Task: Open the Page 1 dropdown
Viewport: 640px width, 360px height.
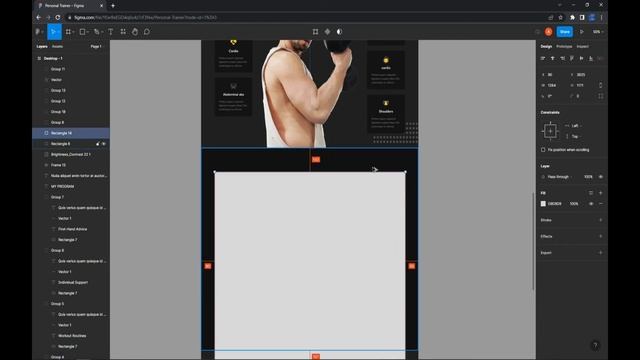Action: tap(96, 47)
